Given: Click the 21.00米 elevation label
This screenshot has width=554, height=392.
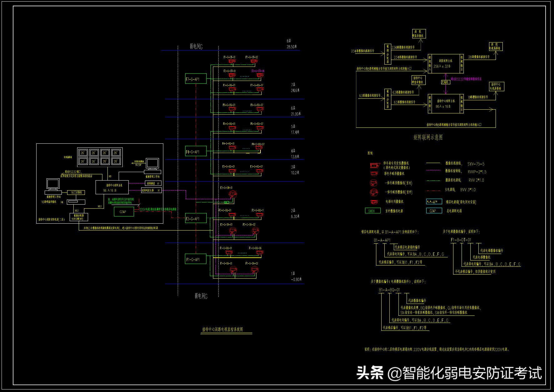Looking at the screenshot, I should pyautogui.click(x=295, y=114).
